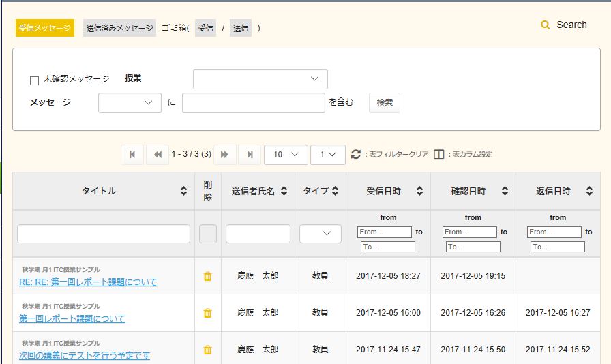Screen dimensions: 611x364
Task: Switch to 送信済みメッセージ tab
Action: click(x=120, y=28)
